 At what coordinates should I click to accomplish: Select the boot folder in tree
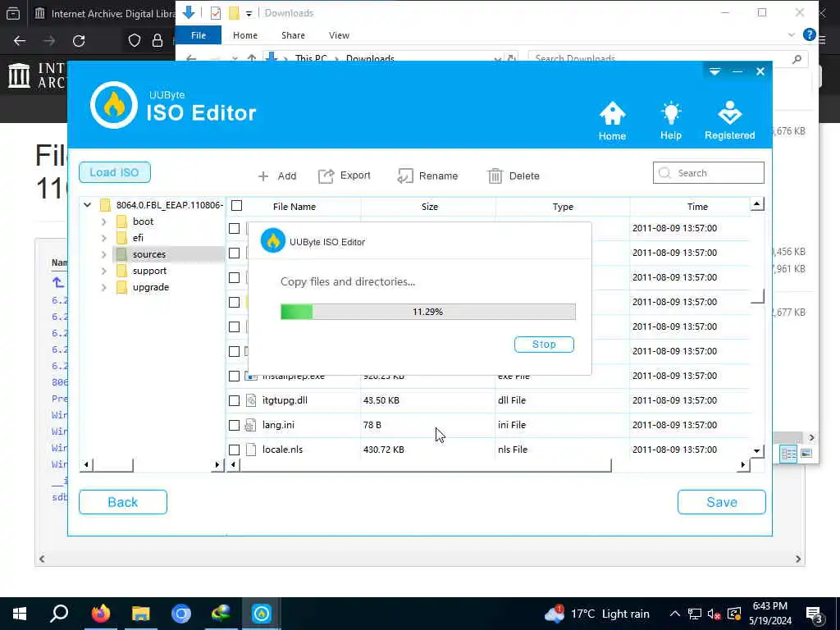pos(143,221)
